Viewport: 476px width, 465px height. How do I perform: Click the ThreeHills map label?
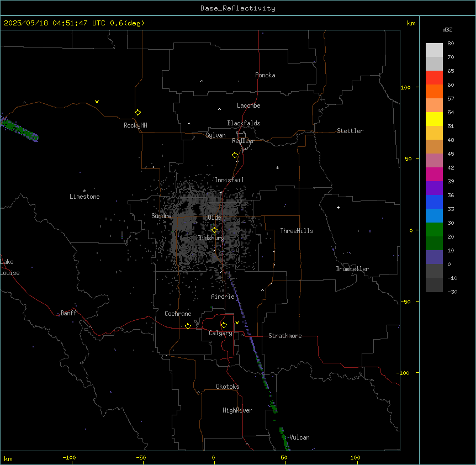[297, 231]
